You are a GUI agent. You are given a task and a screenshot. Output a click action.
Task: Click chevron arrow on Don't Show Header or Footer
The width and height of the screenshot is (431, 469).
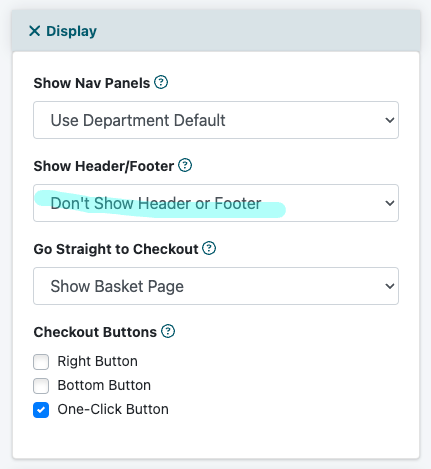(x=390, y=203)
